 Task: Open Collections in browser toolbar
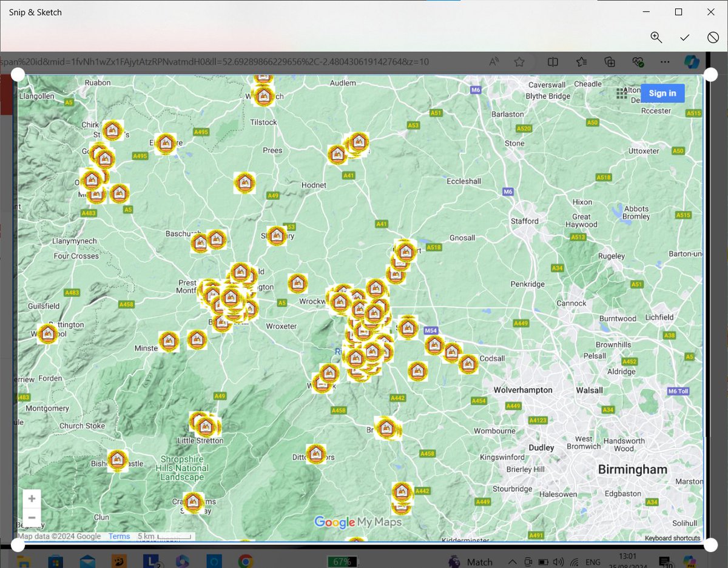click(x=610, y=61)
